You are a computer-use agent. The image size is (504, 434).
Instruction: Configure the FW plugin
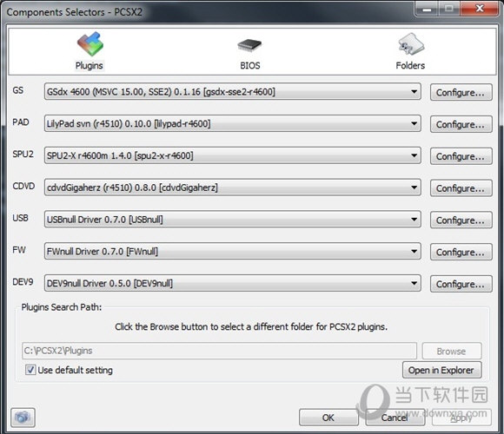click(x=461, y=252)
